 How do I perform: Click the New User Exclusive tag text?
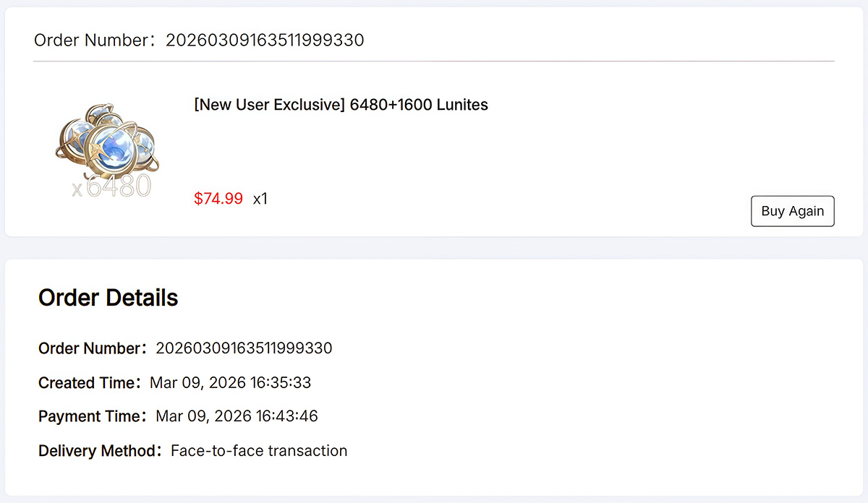(269, 105)
